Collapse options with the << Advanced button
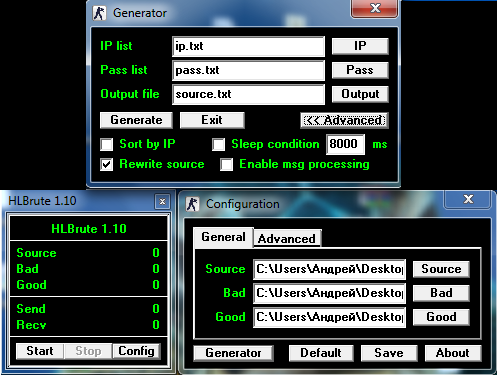This screenshot has height=375, width=497. [344, 120]
